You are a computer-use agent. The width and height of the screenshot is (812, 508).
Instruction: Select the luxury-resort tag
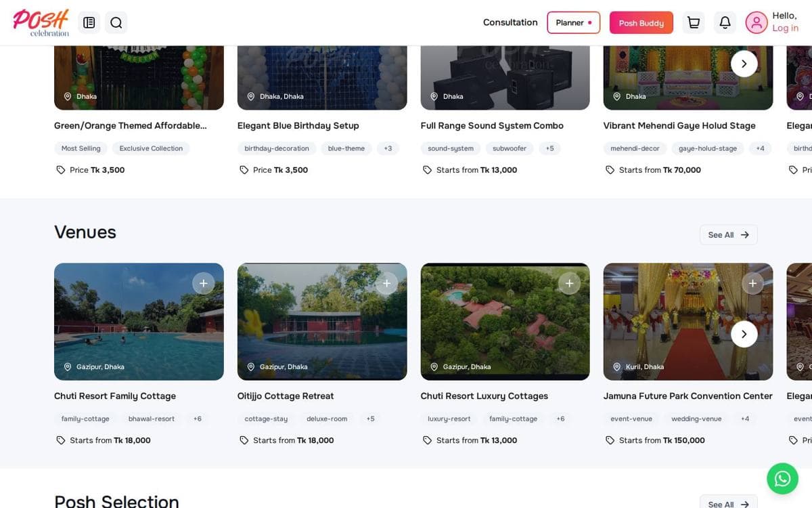[449, 419]
